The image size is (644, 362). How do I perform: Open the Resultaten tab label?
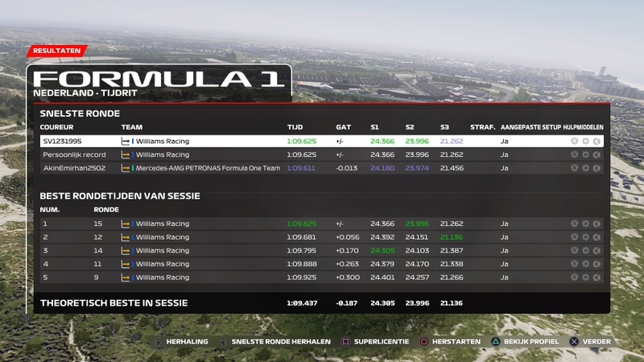coord(56,51)
